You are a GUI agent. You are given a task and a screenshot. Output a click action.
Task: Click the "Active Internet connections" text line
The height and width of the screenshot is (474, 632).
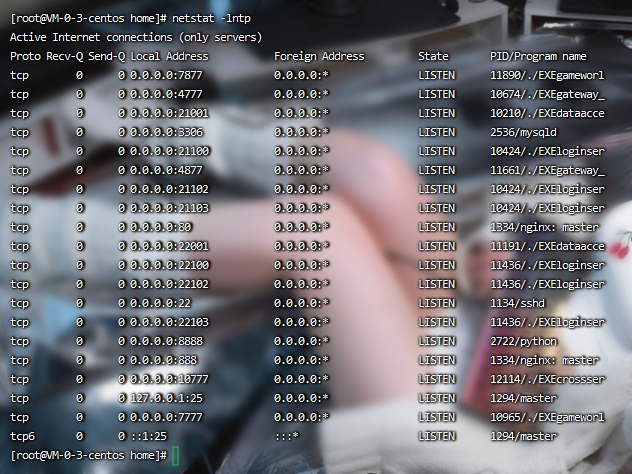tap(135, 37)
